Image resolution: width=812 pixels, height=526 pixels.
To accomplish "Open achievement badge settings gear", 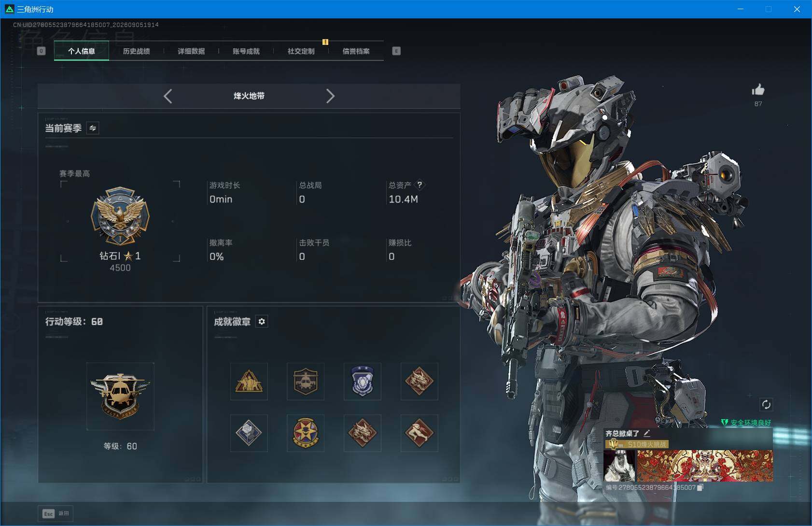I will click(262, 322).
